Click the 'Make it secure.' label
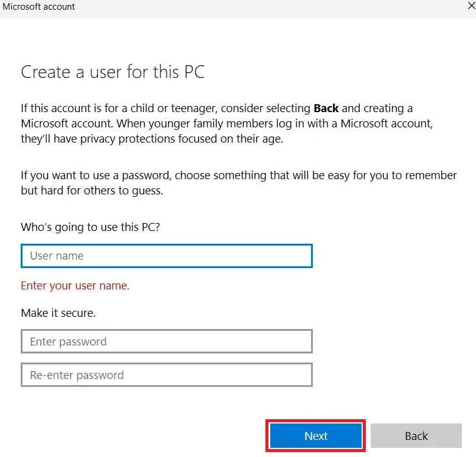 [x=58, y=313]
